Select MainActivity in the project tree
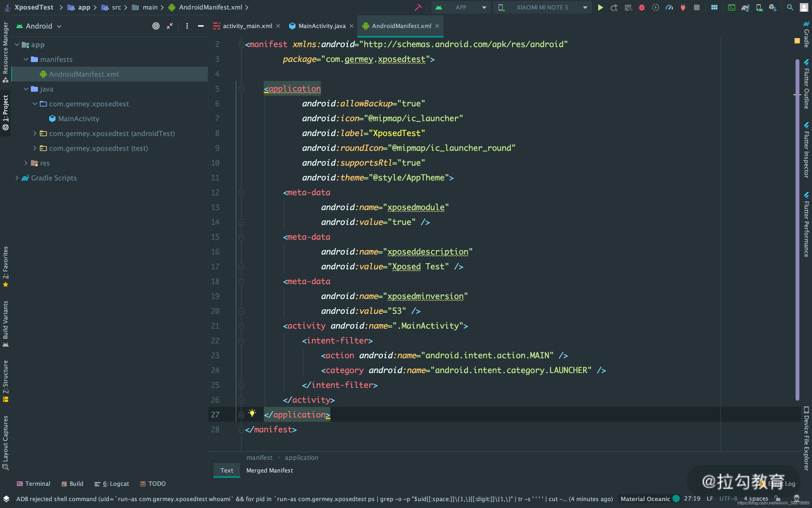The height and width of the screenshot is (508, 812). tap(79, 119)
